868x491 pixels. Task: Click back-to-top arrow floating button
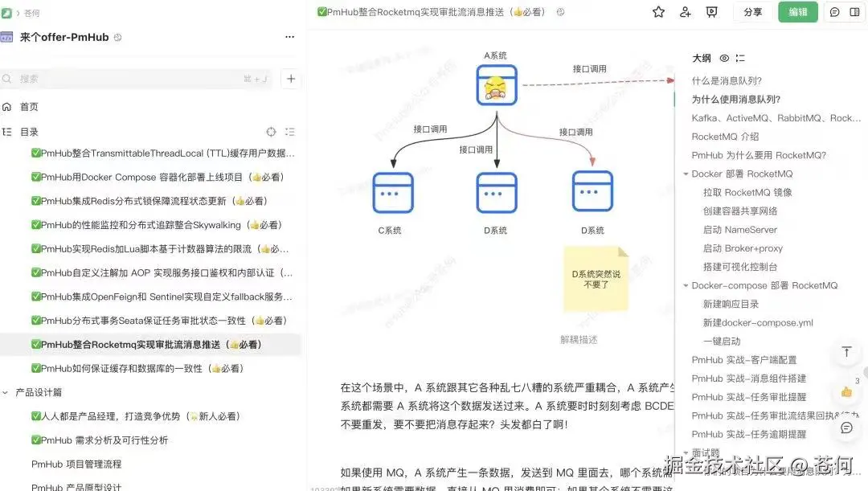coord(846,351)
